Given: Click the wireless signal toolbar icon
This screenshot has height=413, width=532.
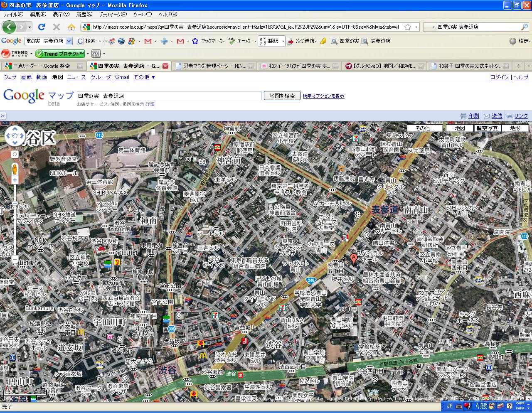Looking at the screenshot, I should point(96,54).
